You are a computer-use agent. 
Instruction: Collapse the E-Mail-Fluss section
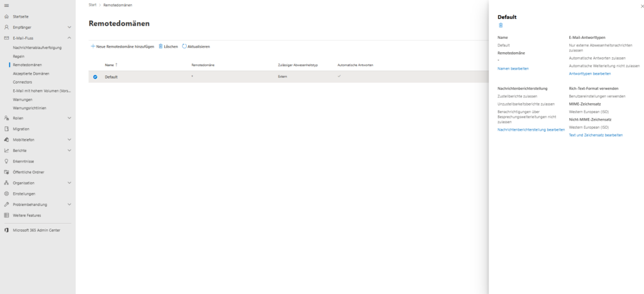click(69, 38)
